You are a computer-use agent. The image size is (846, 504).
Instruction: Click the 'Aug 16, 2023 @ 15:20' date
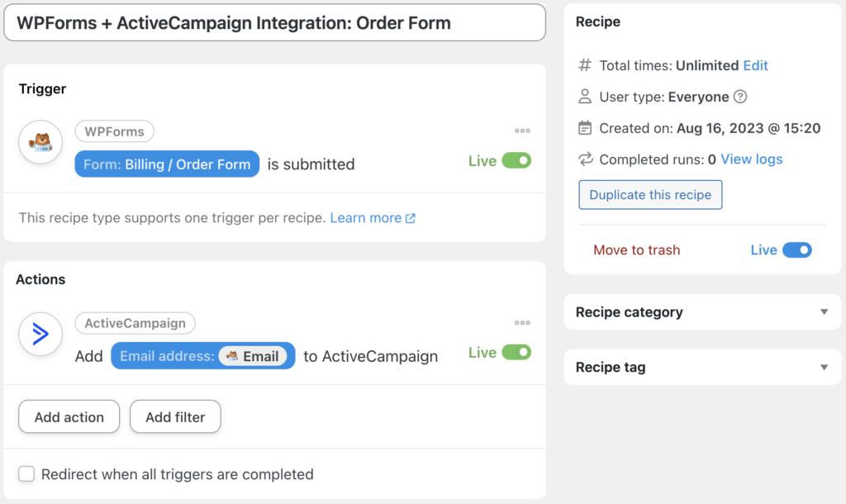pos(749,128)
